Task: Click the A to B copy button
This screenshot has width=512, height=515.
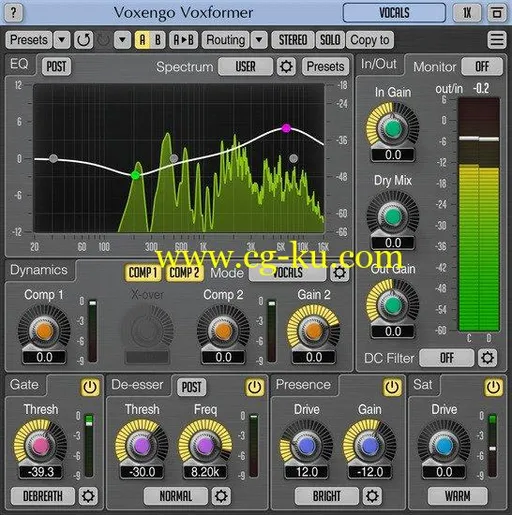Action: pos(183,40)
